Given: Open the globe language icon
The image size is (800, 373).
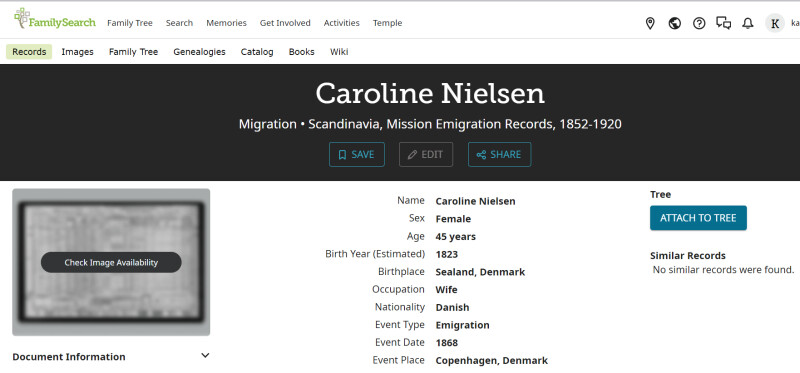Looking at the screenshot, I should 674,23.
